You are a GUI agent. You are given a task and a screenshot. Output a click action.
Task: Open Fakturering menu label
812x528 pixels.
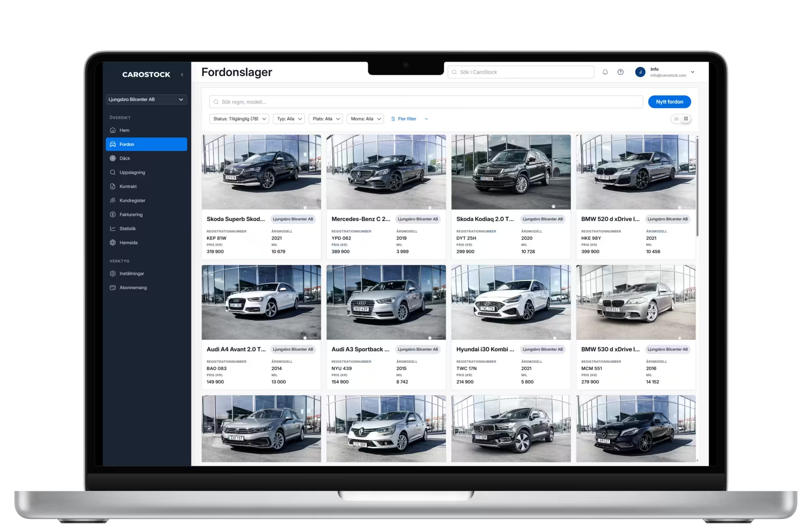tap(131, 215)
